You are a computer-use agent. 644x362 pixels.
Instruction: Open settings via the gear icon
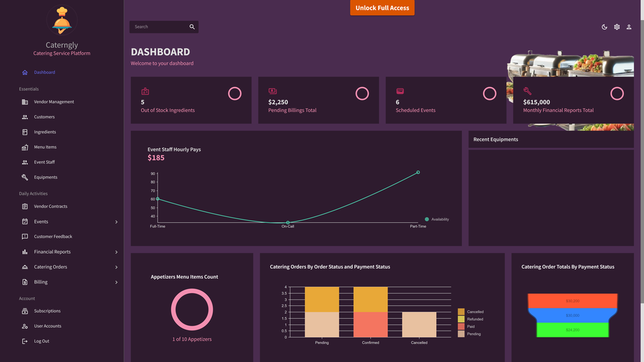point(616,27)
